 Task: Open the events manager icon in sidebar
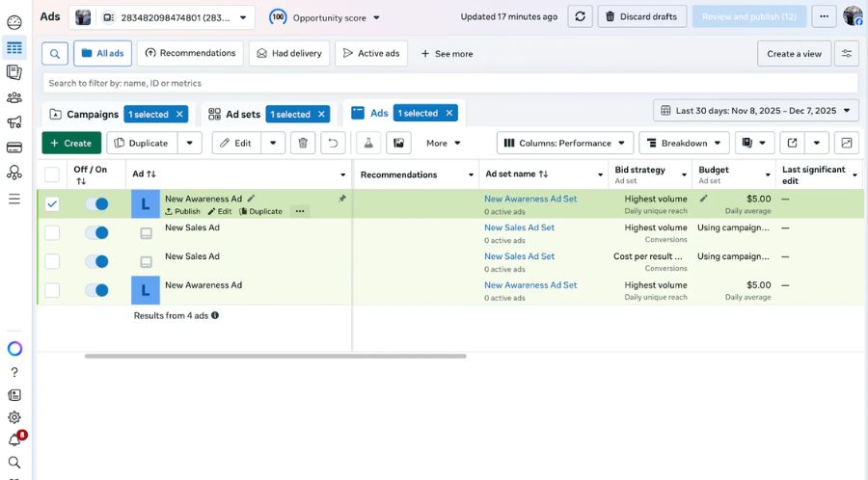click(x=14, y=173)
